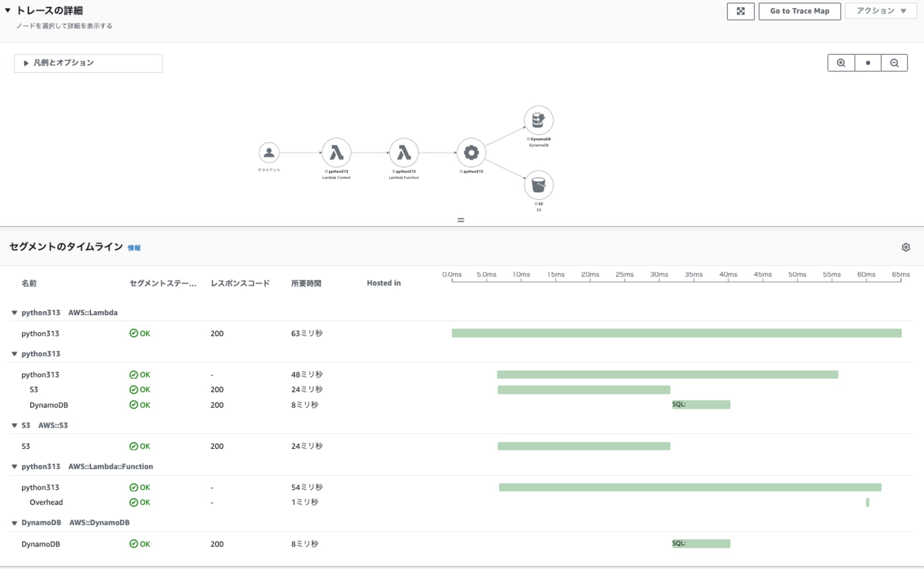
Task: Click the セグメントステー... column header
Action: (163, 283)
